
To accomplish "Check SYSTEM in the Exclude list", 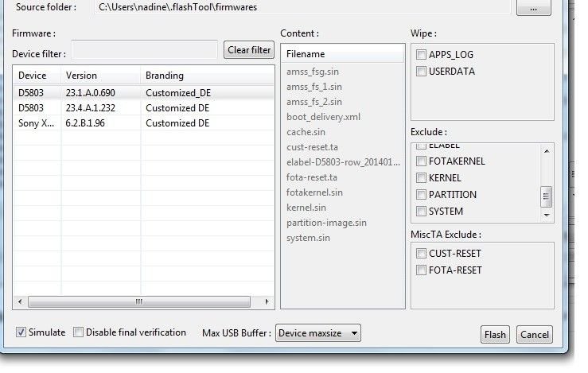I will pos(421,212).
